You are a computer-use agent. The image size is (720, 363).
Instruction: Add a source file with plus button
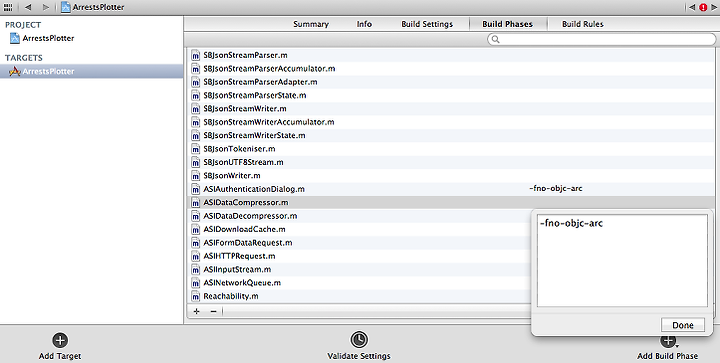pyautogui.click(x=197, y=311)
